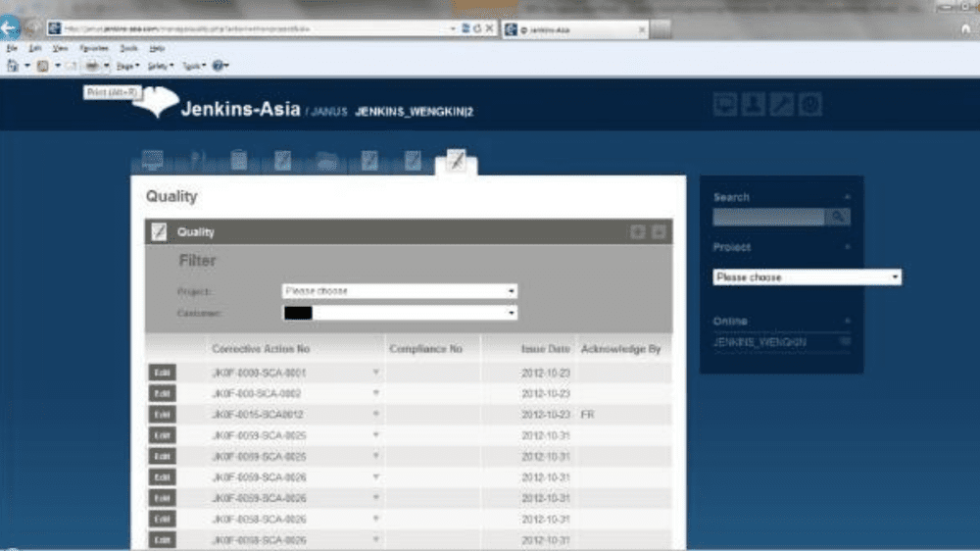Open the menu bar Tools menu
This screenshot has height=551, width=980.
click(128, 48)
